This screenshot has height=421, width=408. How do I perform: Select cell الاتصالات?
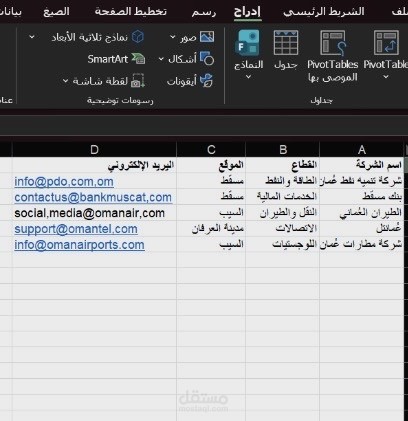(283, 229)
